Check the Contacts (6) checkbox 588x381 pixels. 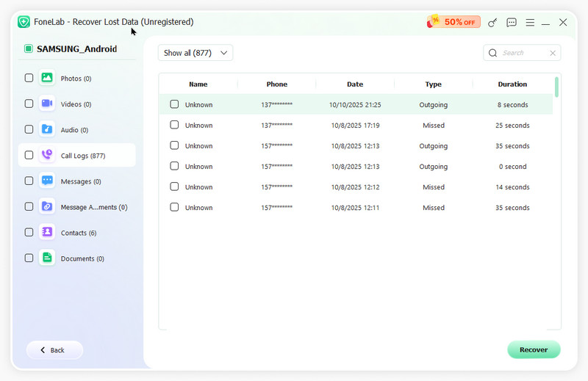tap(29, 232)
